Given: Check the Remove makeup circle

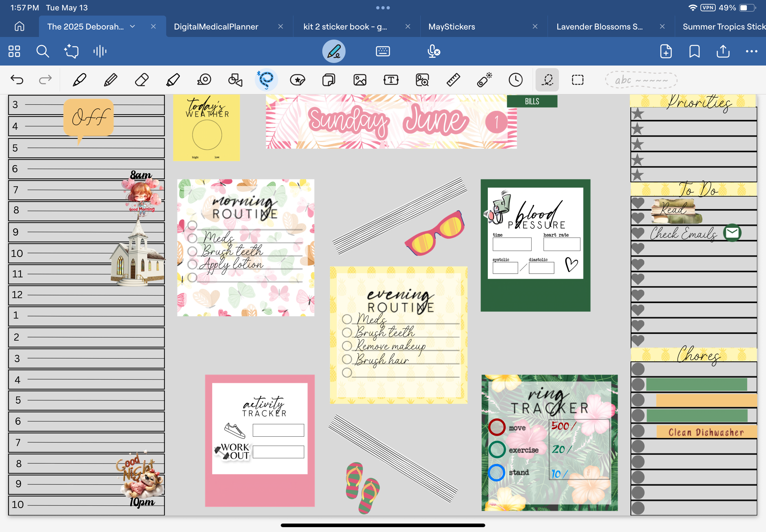Looking at the screenshot, I should click(x=347, y=346).
